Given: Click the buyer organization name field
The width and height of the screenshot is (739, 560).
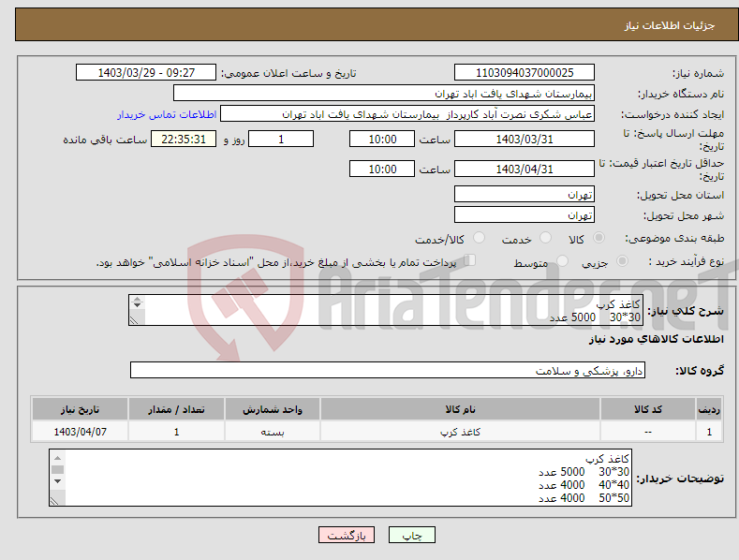Looking at the screenshot, I should point(384,94).
